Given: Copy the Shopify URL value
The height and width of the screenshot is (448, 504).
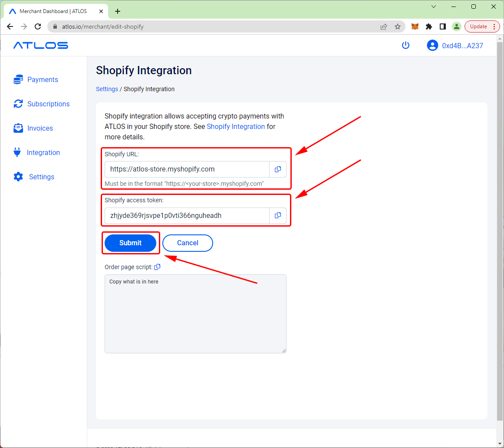Looking at the screenshot, I should [278, 169].
